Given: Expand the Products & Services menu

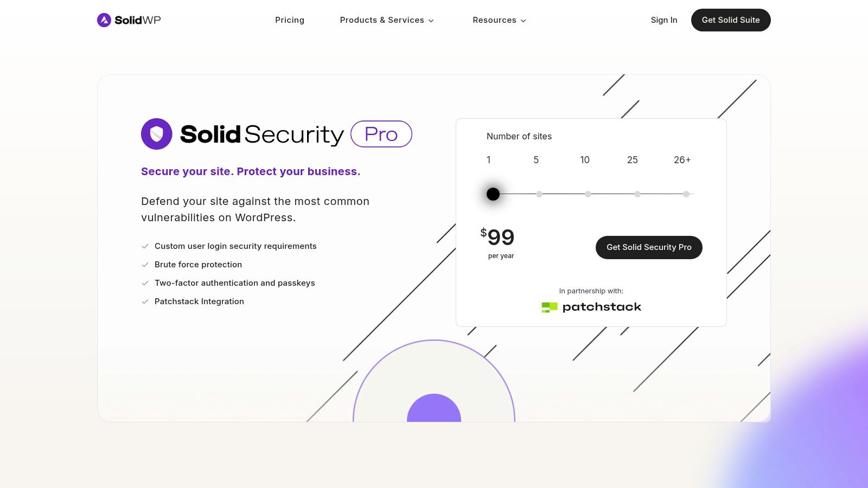Looking at the screenshot, I should point(382,20).
